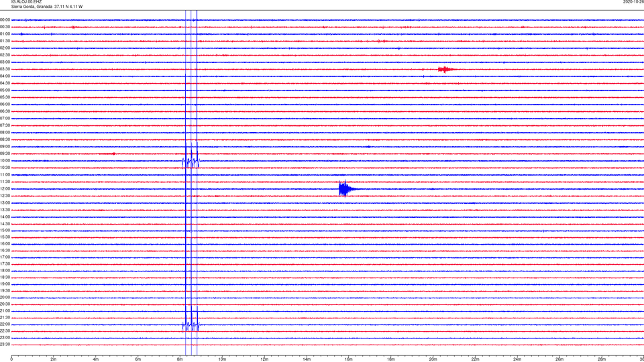Click the 16m mark on the time axis
This screenshot has width=644, height=362.
349,359
